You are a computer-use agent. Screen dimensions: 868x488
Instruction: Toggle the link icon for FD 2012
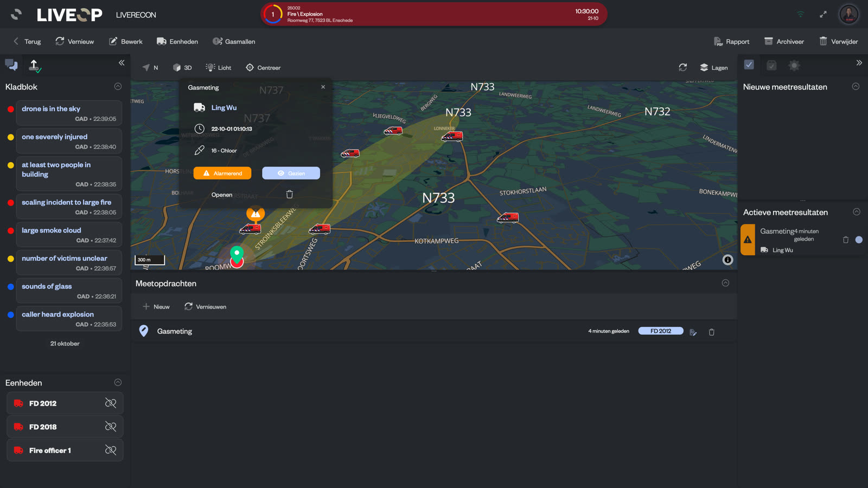(111, 403)
